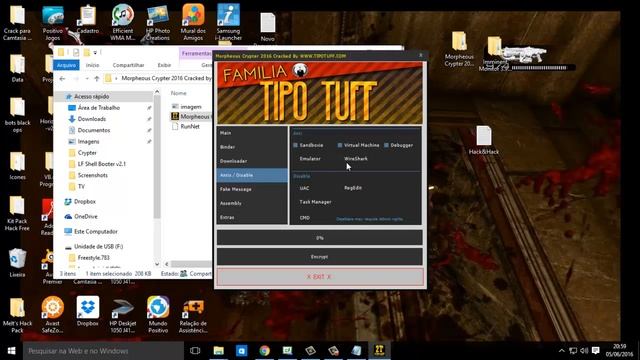Select the RunNet file
Screen dimensions: 640x360
point(190,127)
